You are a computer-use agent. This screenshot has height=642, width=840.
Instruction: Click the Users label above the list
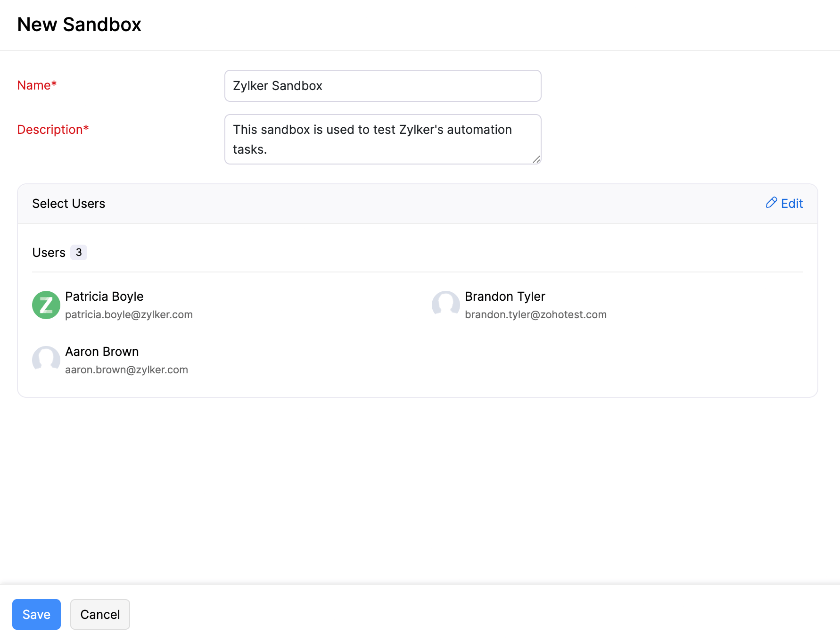(49, 252)
